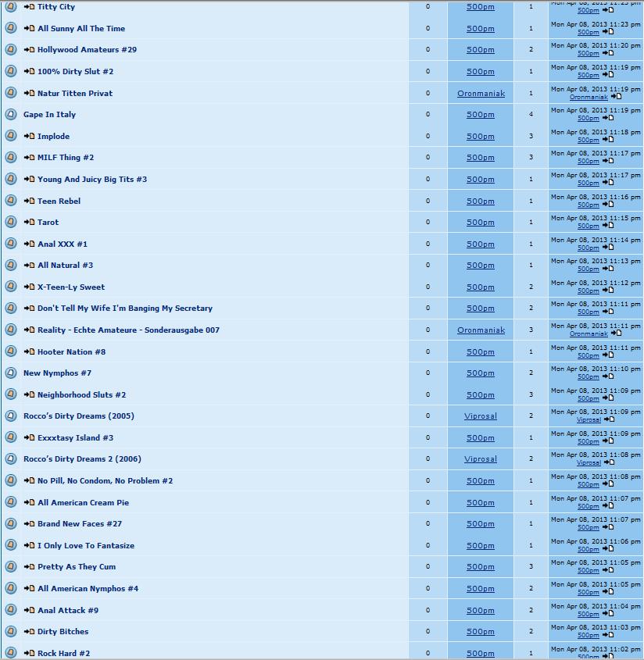Screen dimensions: 644x660
Task: Open author 500pm on Tarot row
Action: click(481, 223)
